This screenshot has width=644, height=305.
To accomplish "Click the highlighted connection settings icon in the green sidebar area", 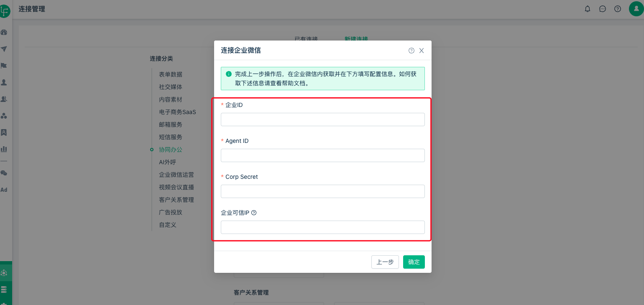I will [x=4, y=273].
